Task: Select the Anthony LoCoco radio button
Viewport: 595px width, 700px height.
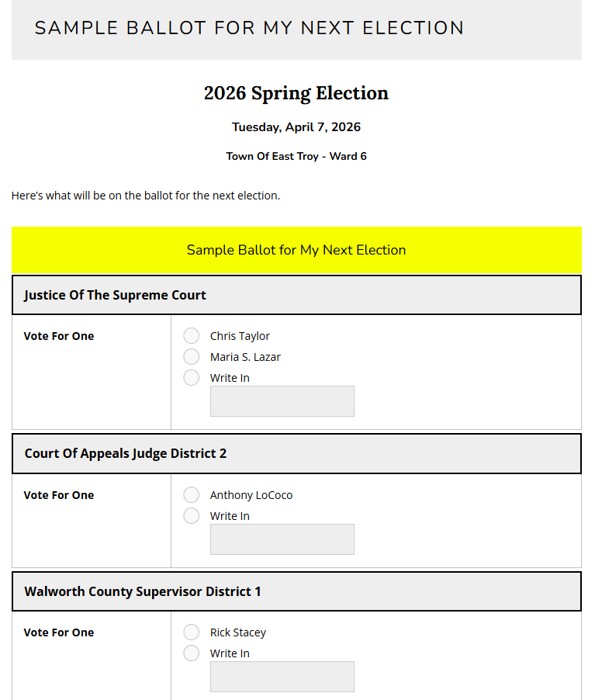Action: click(192, 495)
